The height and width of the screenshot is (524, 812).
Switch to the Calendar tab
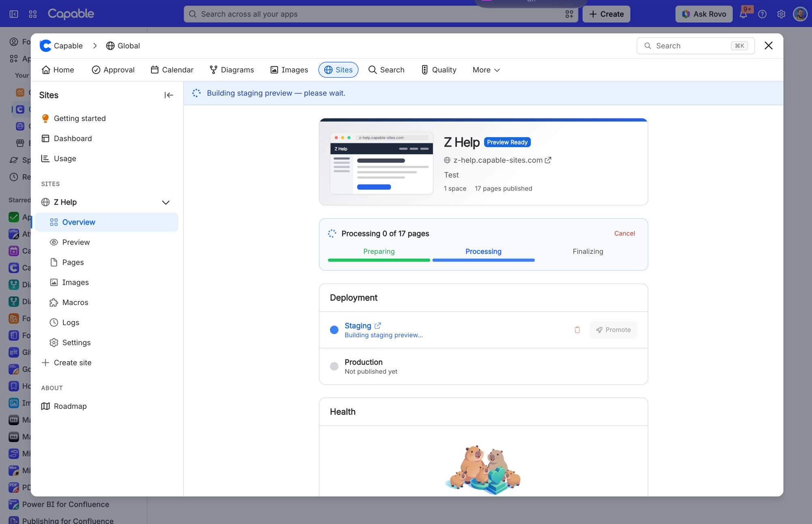tap(172, 70)
